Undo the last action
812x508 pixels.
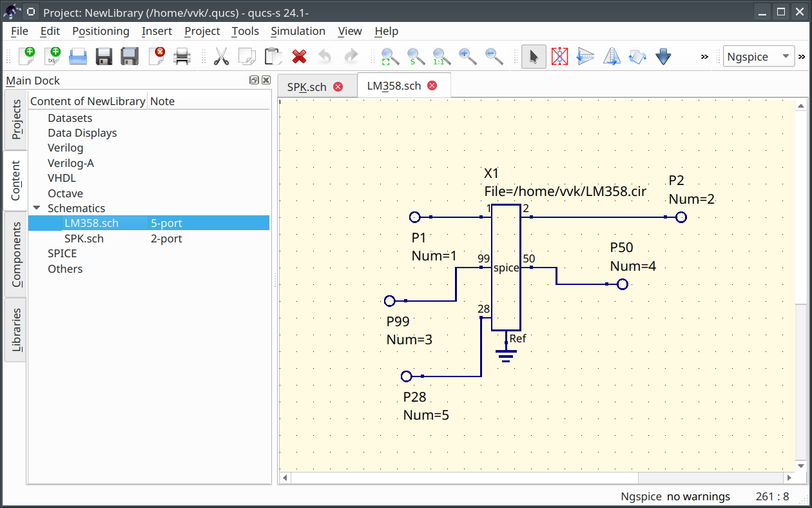[x=325, y=57]
